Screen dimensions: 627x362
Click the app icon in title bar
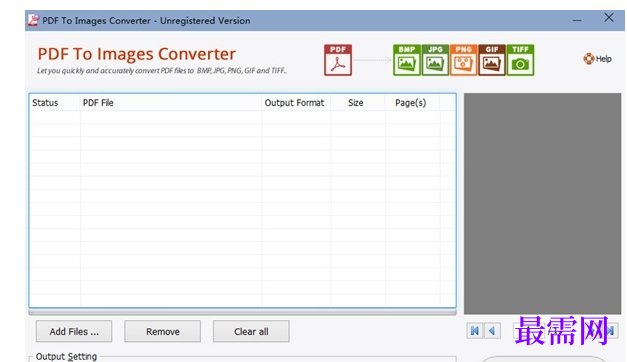pyautogui.click(x=34, y=20)
